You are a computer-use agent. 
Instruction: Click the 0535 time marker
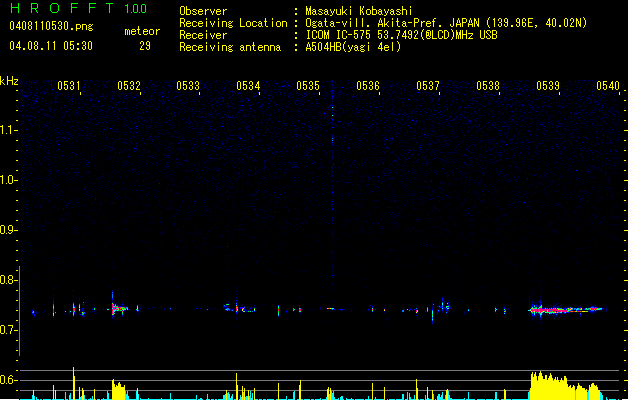point(308,85)
